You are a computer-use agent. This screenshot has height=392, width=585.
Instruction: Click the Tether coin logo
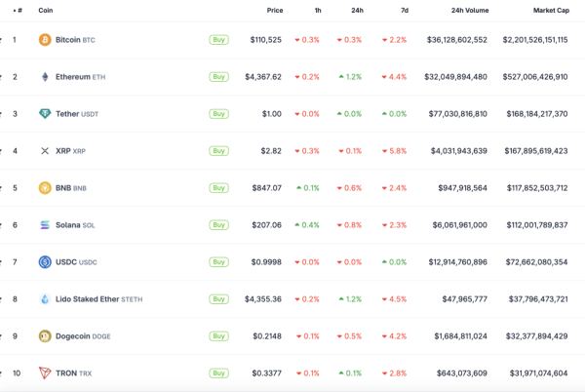[45, 114]
